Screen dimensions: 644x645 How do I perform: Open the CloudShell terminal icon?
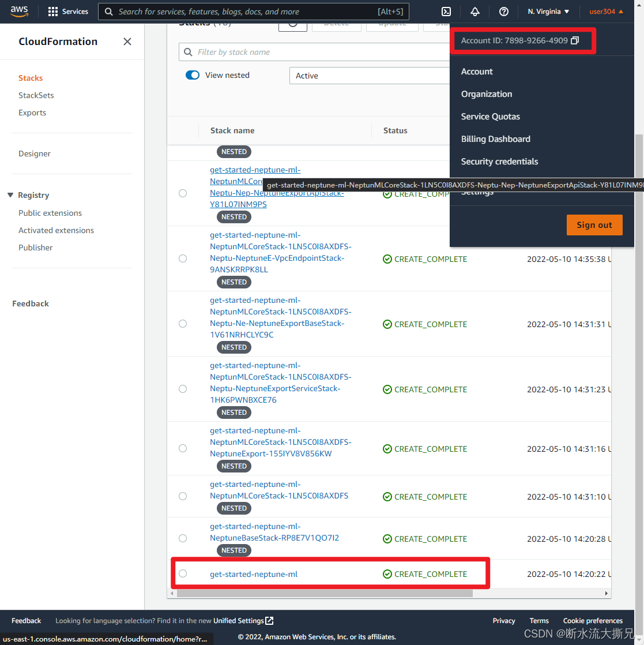point(446,12)
